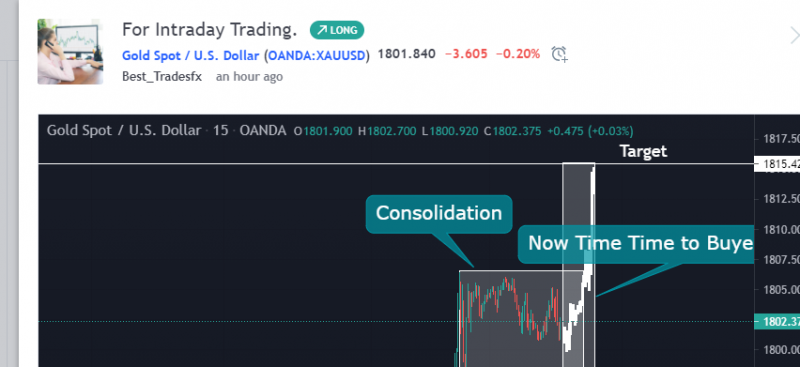This screenshot has width=800, height=367.
Task: Open the Best_Tradesfx author profile
Action: [x=162, y=77]
